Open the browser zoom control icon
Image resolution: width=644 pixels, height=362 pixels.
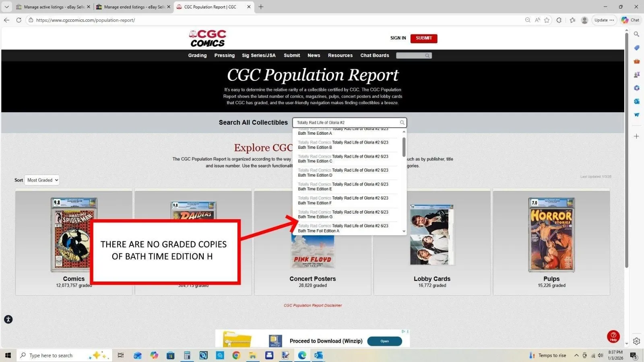[528, 20]
